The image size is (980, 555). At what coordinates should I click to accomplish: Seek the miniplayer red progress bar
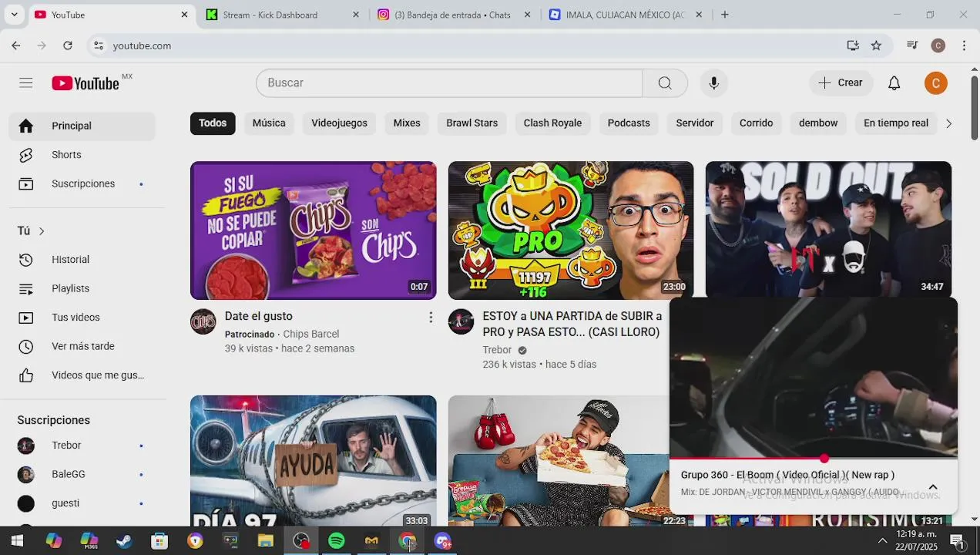click(814, 459)
